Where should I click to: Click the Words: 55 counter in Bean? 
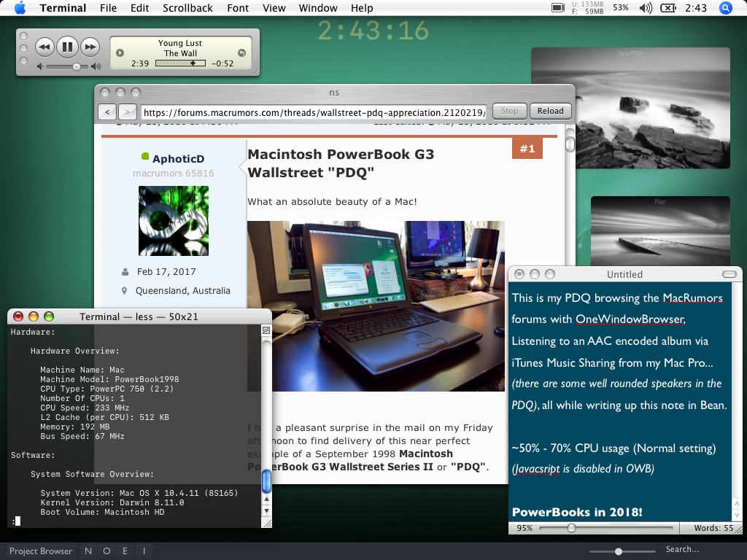pos(713,528)
